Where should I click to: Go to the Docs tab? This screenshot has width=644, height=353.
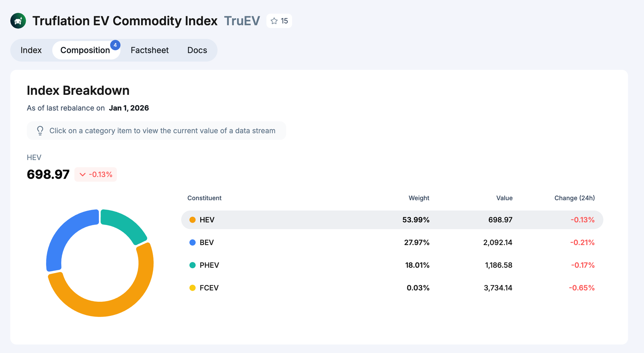[197, 50]
